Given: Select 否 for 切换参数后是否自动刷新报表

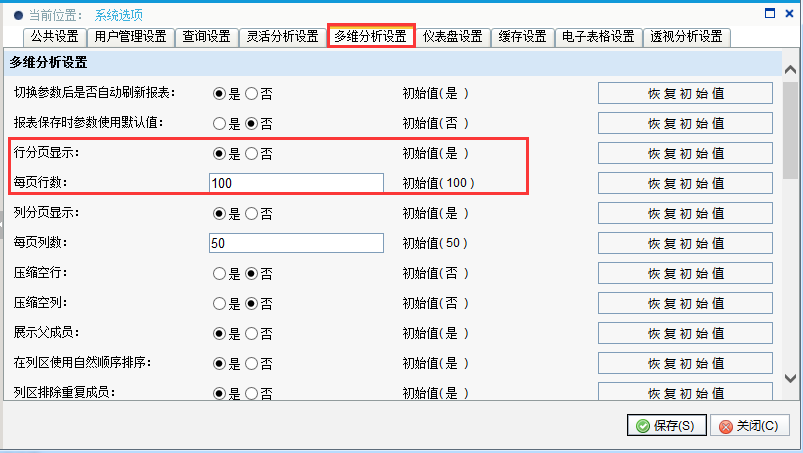Looking at the screenshot, I should click(x=251, y=94).
